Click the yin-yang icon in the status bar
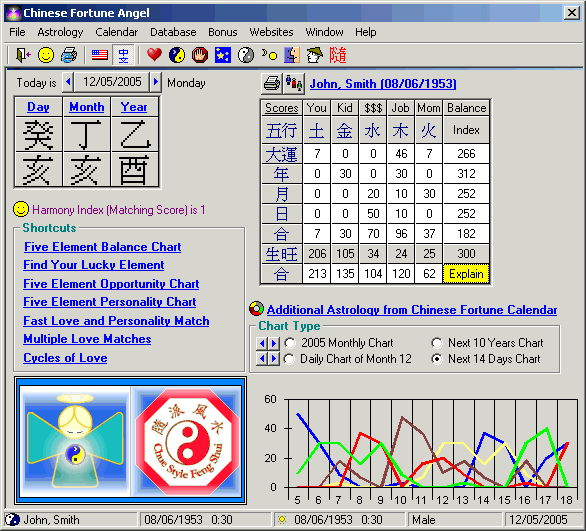Image resolution: width=586 pixels, height=531 pixels. [12, 519]
